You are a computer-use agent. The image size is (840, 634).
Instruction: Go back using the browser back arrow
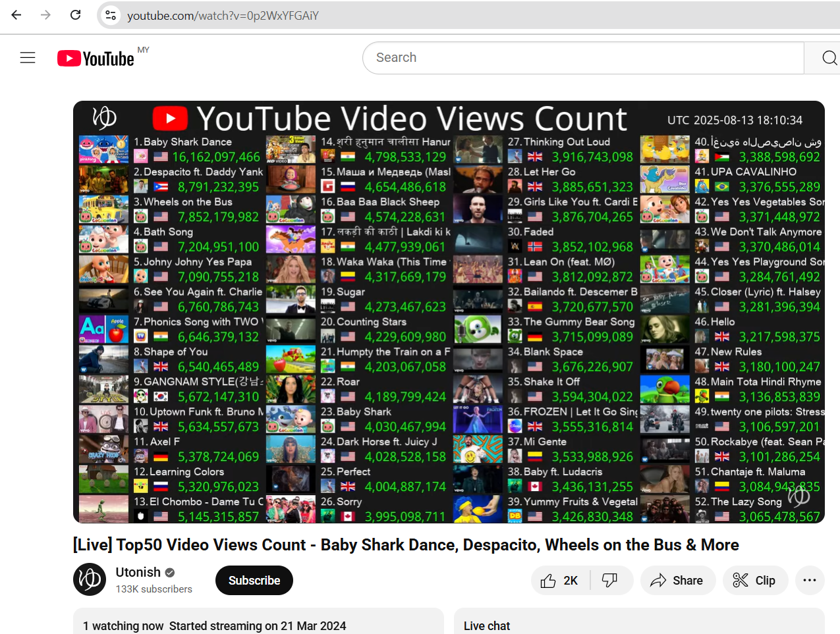(16, 15)
